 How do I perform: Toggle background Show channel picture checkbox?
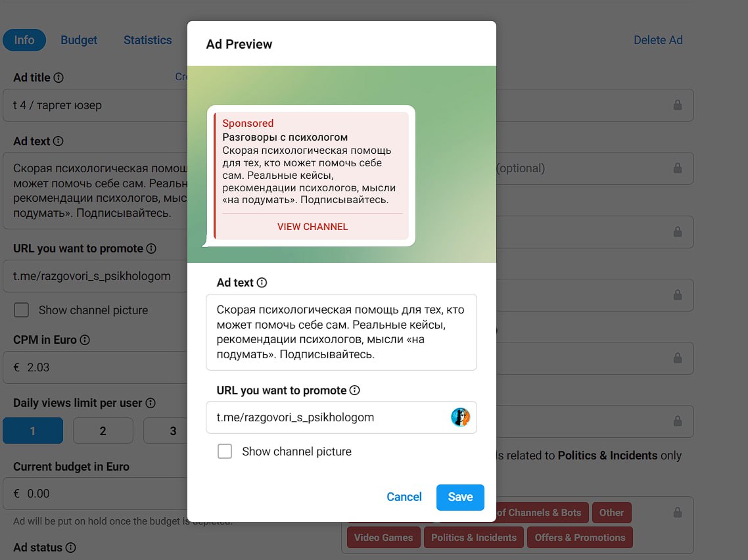(22, 310)
